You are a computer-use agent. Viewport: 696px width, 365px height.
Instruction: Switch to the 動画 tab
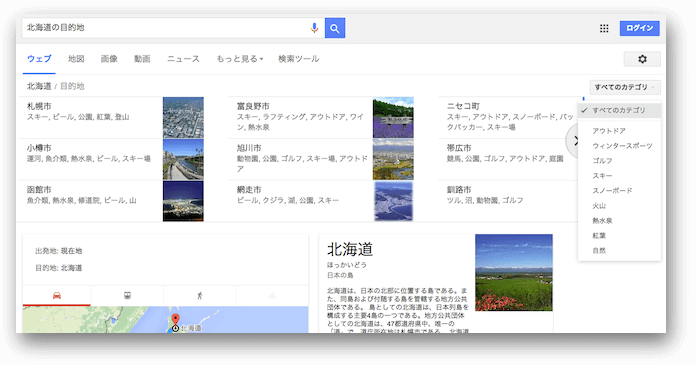[x=142, y=59]
